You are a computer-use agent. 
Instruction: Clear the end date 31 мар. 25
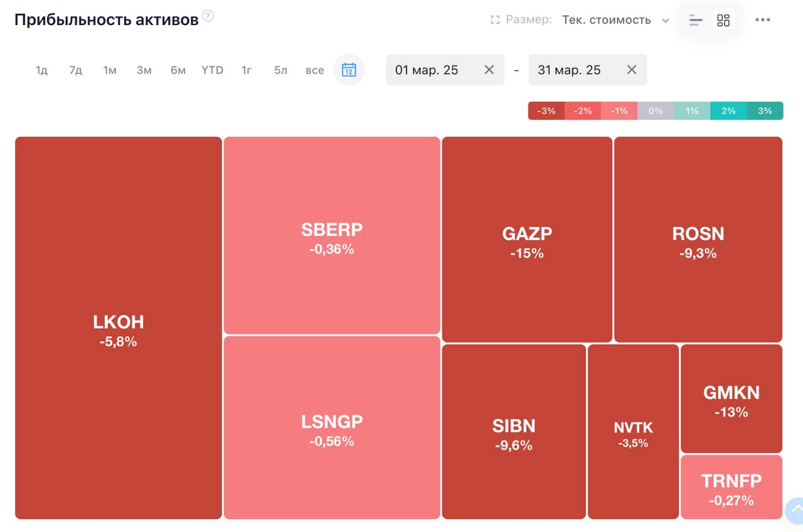click(x=632, y=70)
